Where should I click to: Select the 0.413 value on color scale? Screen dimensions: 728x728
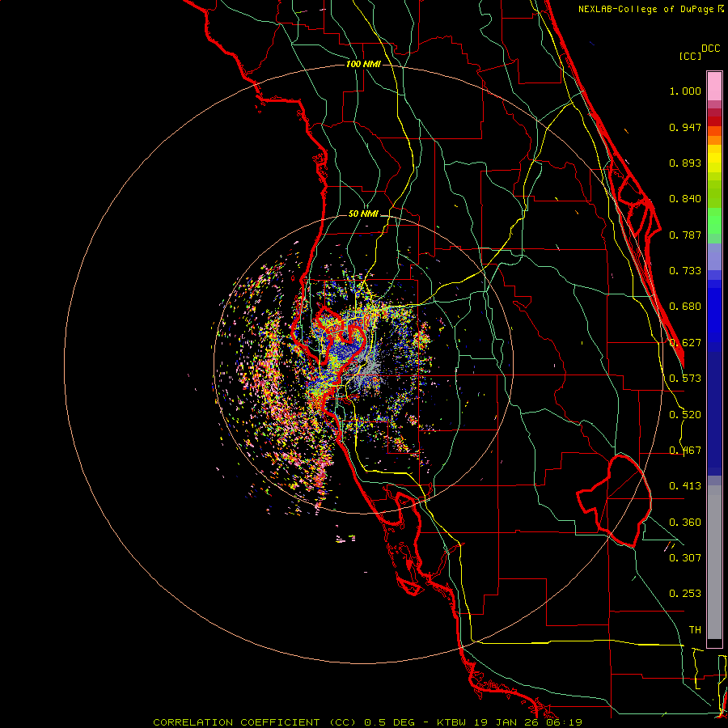point(685,486)
